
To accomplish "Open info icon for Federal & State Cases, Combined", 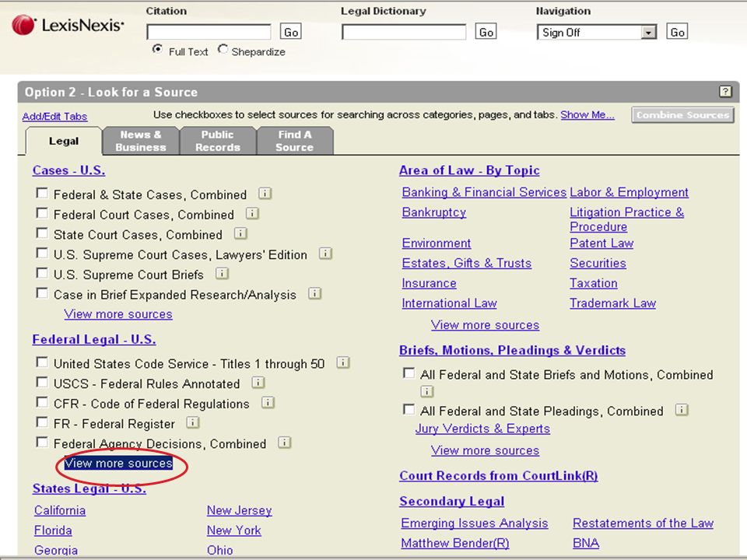I will [x=265, y=194].
